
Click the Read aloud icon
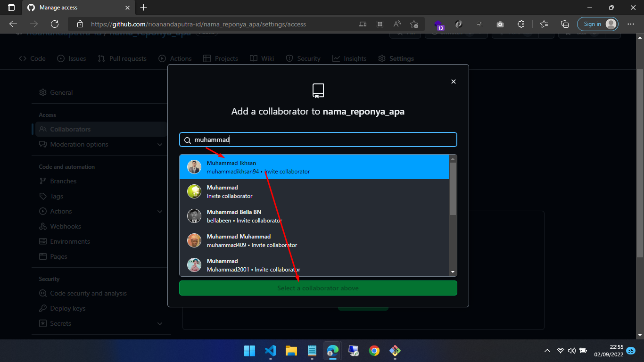[x=397, y=24]
